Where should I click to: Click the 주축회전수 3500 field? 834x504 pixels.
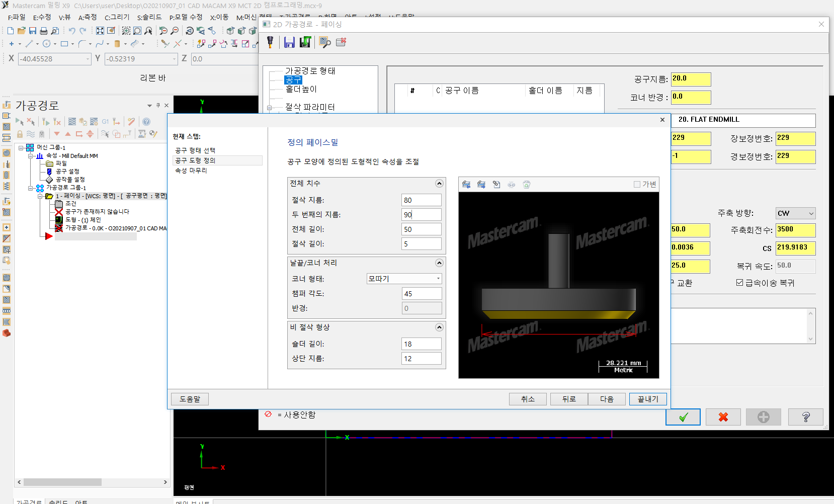coord(795,230)
